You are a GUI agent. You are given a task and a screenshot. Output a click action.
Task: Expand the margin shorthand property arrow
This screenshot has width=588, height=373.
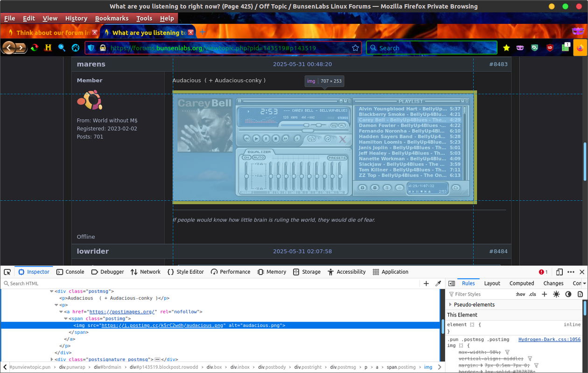(x=481, y=366)
